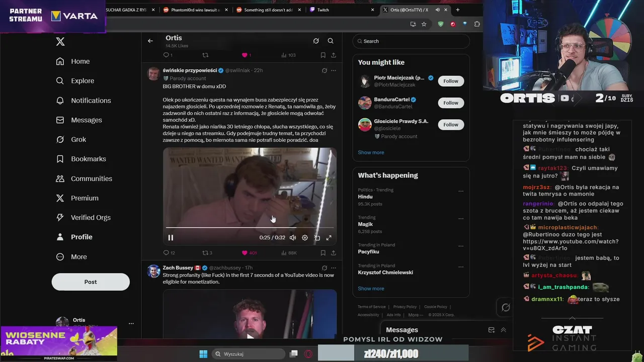Bookmark page with star icon
The image size is (644, 362).
click(x=424, y=24)
